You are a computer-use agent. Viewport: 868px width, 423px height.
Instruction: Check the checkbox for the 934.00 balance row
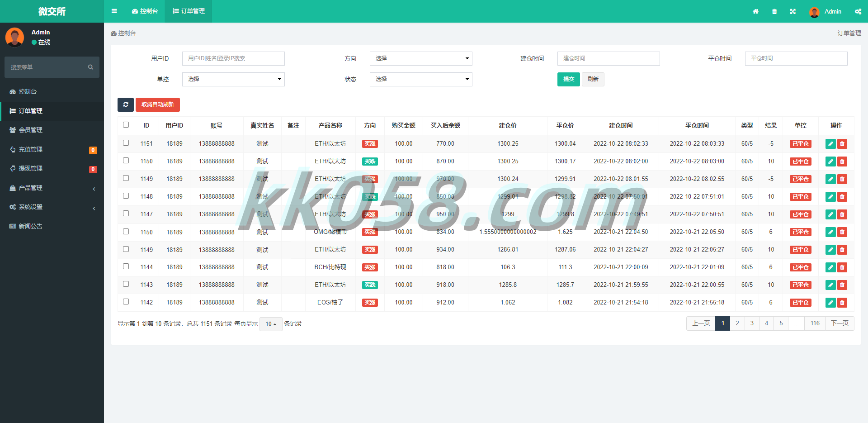click(126, 249)
